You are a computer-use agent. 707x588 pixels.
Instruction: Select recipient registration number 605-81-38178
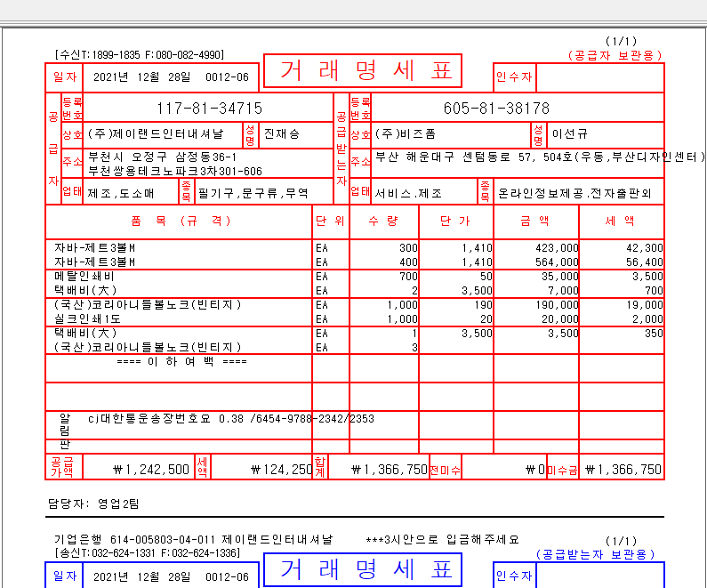(x=496, y=109)
